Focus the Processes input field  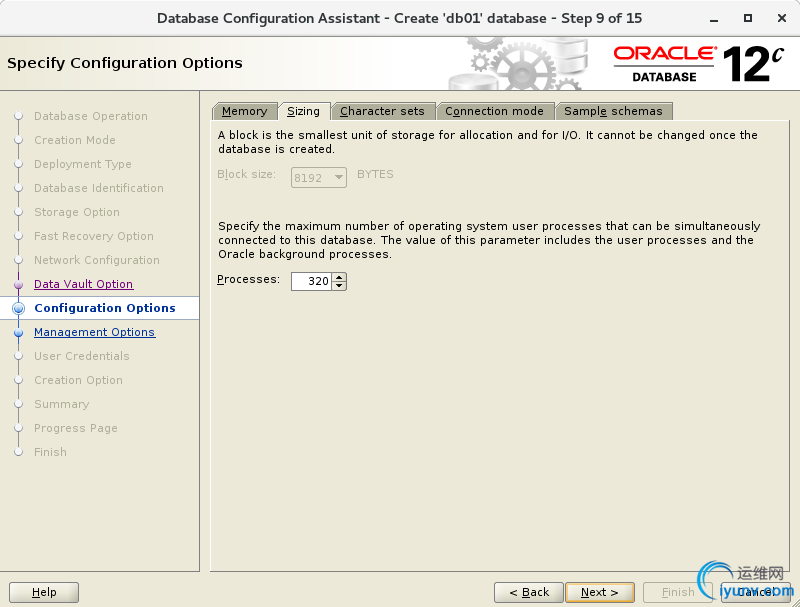tap(312, 281)
